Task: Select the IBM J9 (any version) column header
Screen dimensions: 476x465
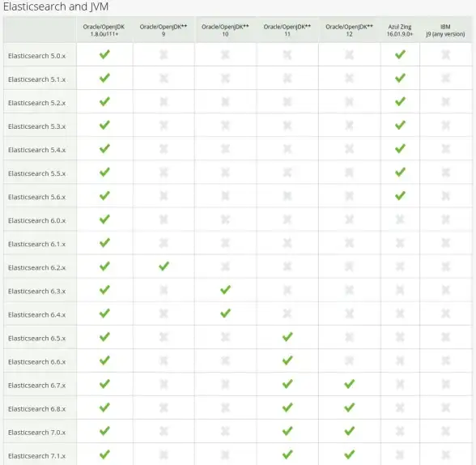Action: pyautogui.click(x=445, y=30)
